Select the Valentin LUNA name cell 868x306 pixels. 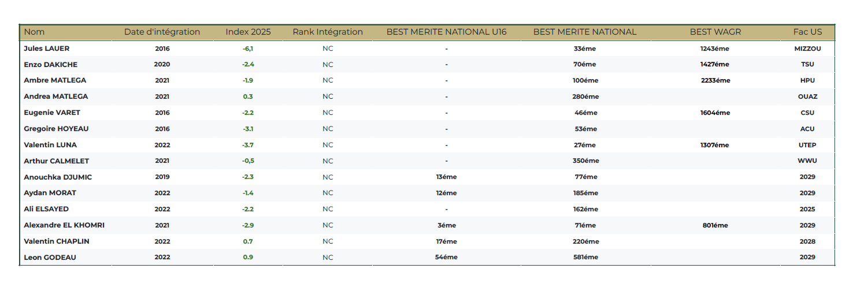pyautogui.click(x=50, y=145)
